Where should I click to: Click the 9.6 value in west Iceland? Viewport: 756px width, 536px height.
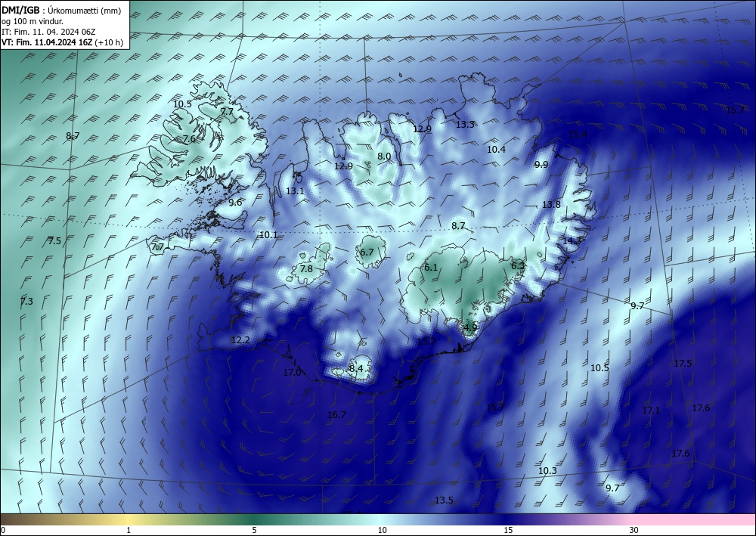235,203
